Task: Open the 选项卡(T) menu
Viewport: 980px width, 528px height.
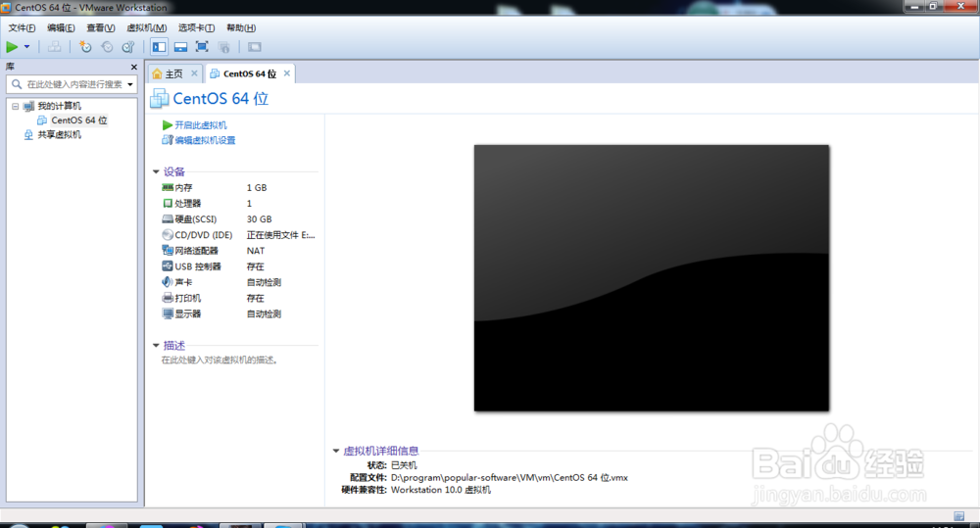Action: coord(196,27)
